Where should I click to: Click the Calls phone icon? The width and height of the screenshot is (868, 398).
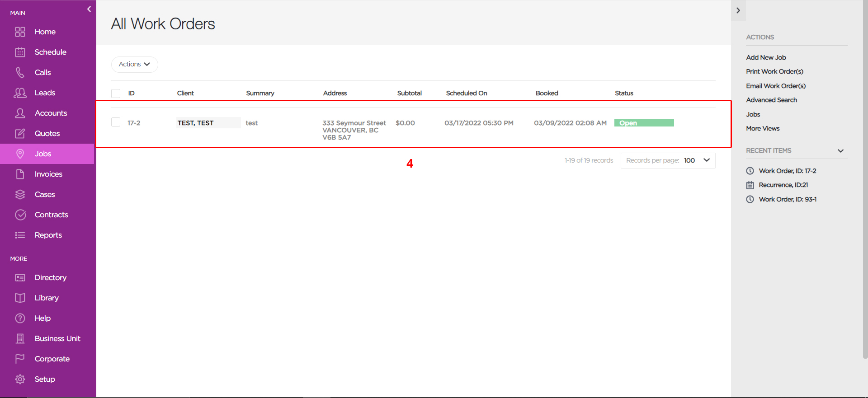pos(20,72)
